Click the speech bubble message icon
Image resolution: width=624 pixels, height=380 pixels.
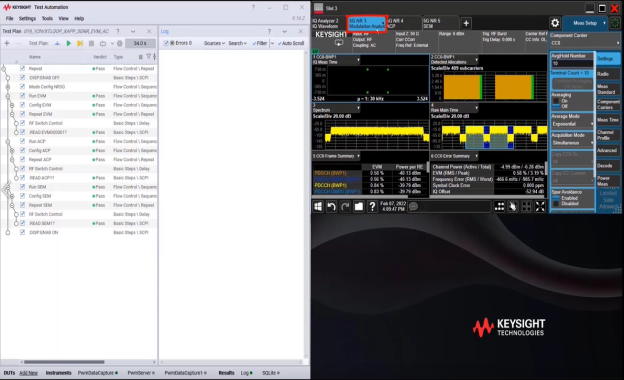pos(414,206)
